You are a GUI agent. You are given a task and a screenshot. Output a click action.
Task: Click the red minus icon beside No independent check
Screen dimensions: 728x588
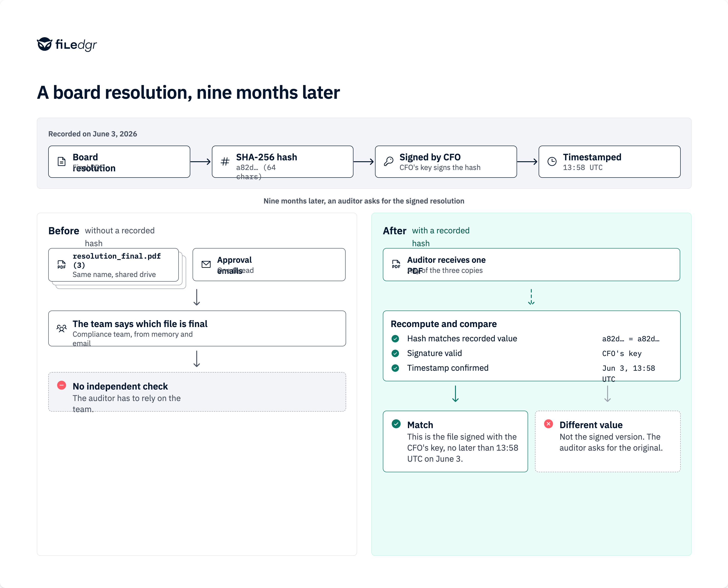[61, 385]
